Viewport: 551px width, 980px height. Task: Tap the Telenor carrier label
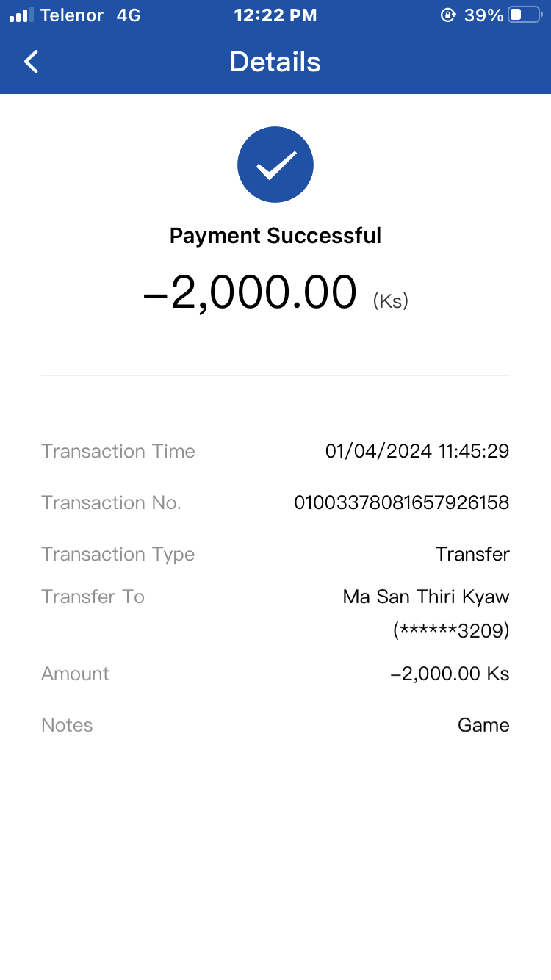[x=72, y=15]
